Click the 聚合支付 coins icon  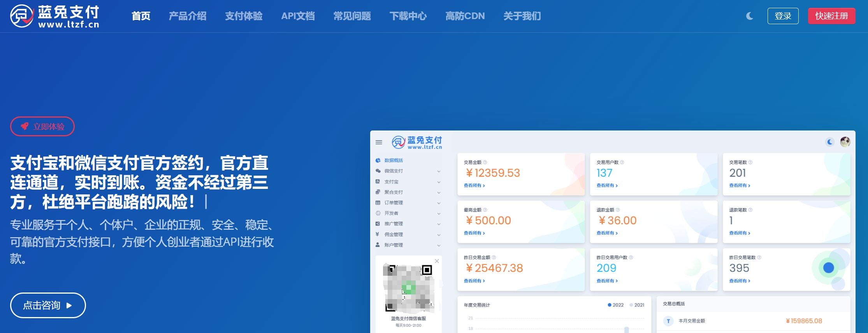378,192
